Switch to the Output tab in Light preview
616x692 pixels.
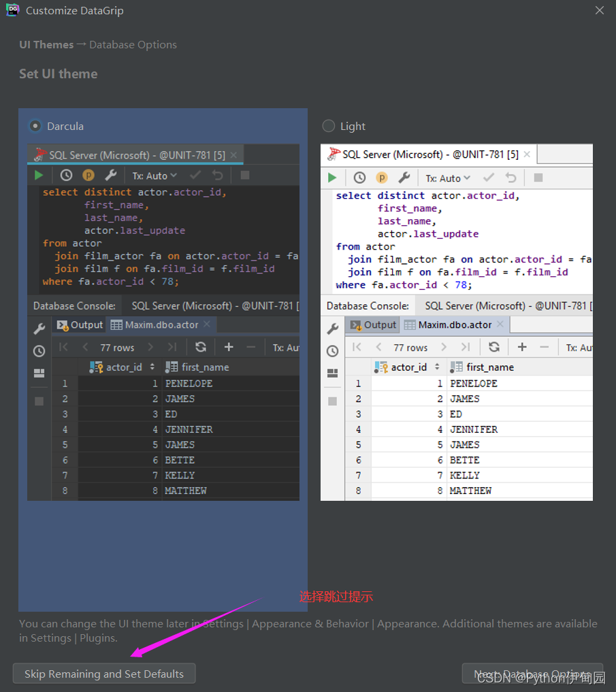pos(374,325)
